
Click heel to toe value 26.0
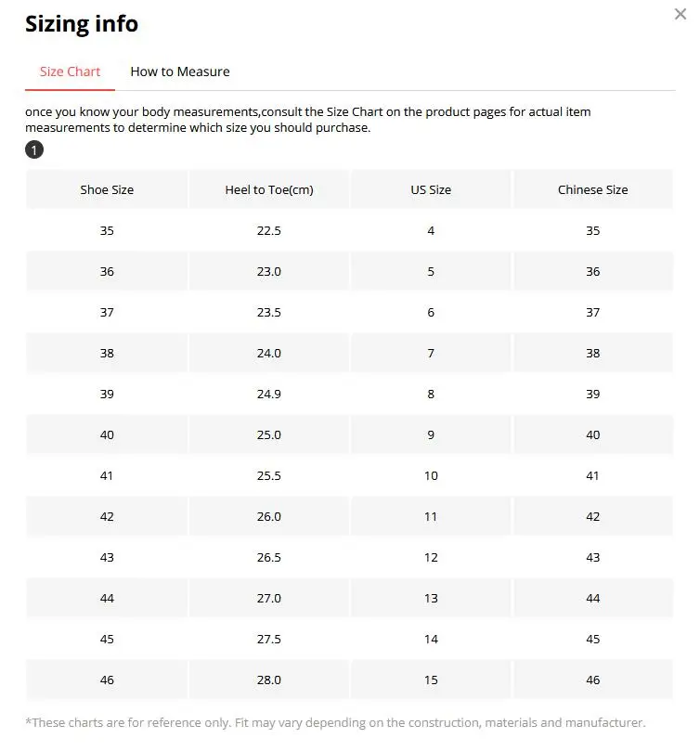[x=269, y=516]
